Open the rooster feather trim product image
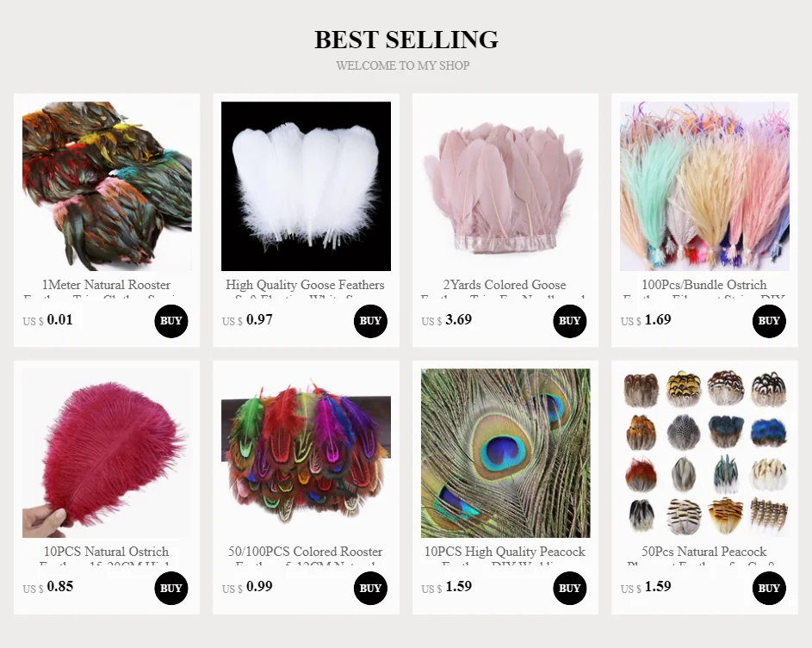Screen dimensions: 812x648 click(x=107, y=186)
